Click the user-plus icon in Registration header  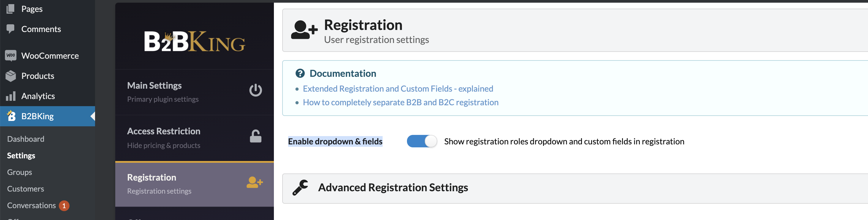(304, 30)
